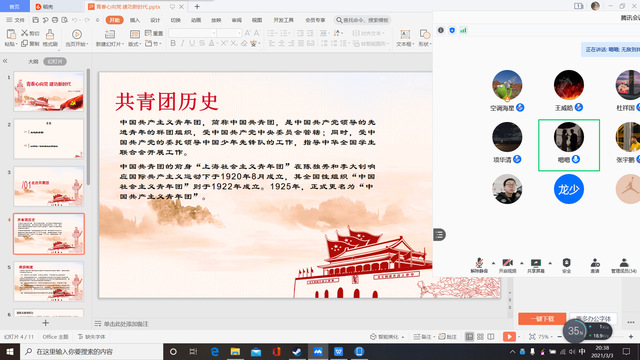Open Microsoft Edge from the taskbar
The height and width of the screenshot is (360, 640).
[214, 351]
